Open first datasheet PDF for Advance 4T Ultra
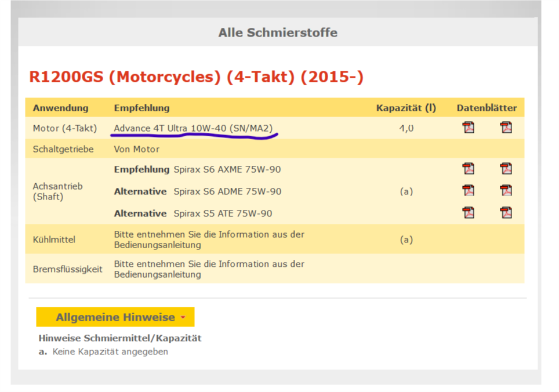This screenshot has width=559, height=392. 469,127
